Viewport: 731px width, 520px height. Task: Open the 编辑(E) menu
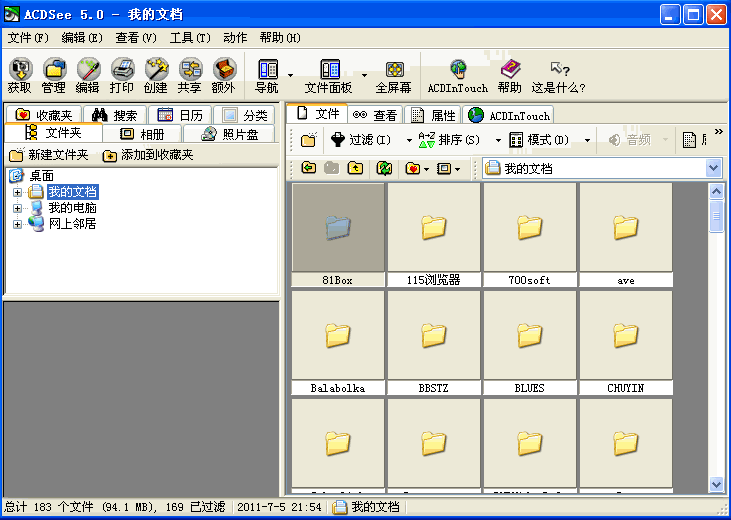click(x=82, y=38)
